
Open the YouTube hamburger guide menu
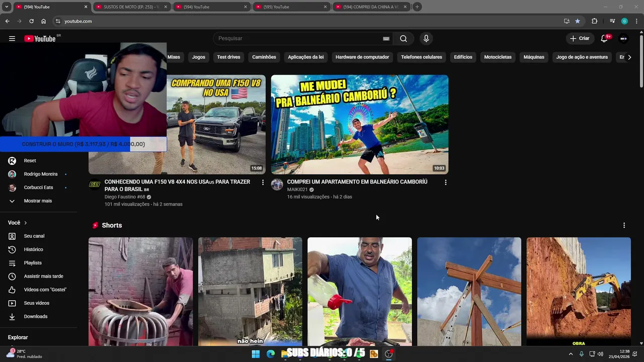tap(12, 39)
